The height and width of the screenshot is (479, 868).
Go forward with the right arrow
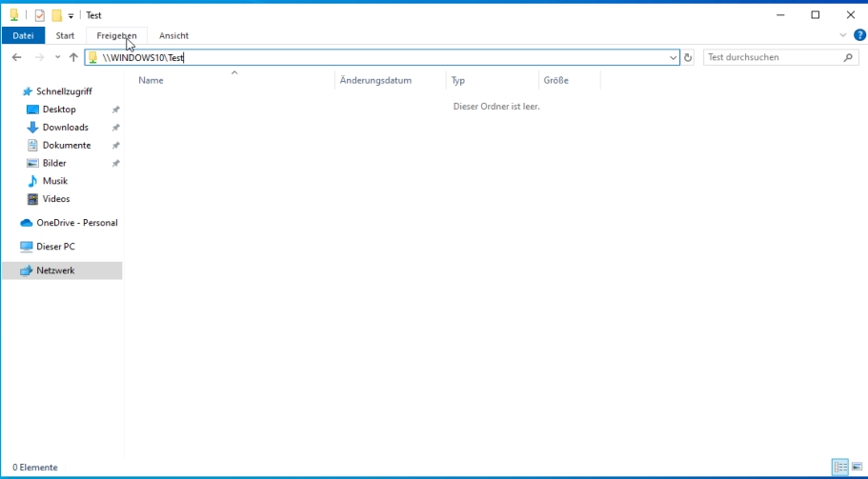click(39, 57)
